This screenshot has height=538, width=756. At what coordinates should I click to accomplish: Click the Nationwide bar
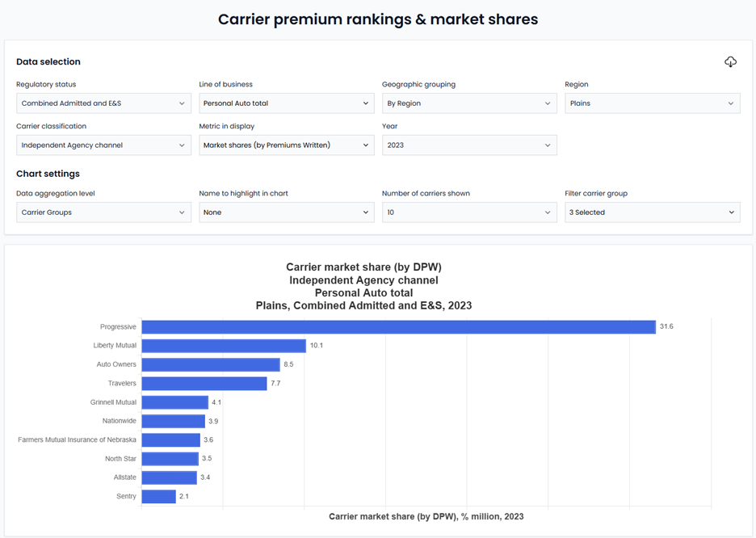point(174,421)
